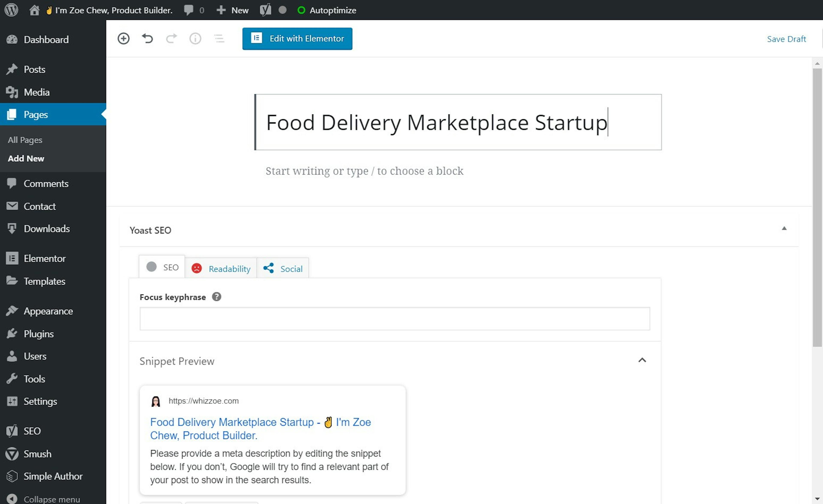Open the content structure info icon
The height and width of the screenshot is (504, 823).
click(195, 38)
